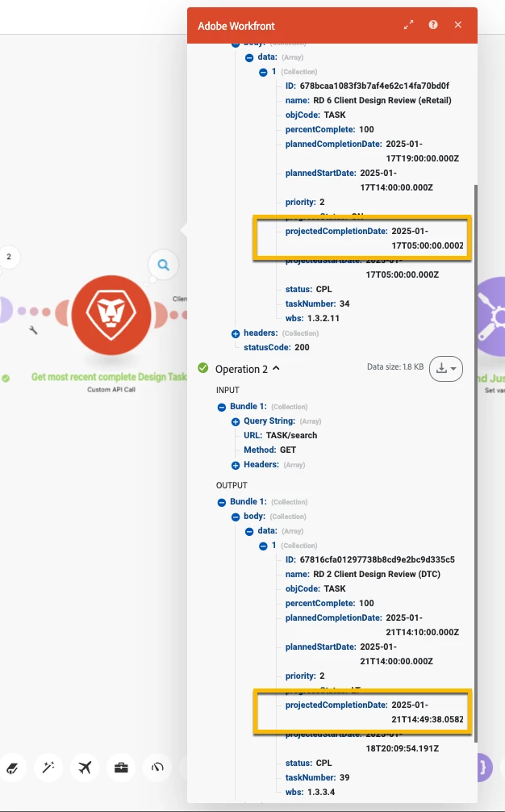Collapse OUTPUT Bundle 1 collection
Image resolution: width=505 pixels, height=812 pixels.
(x=222, y=502)
